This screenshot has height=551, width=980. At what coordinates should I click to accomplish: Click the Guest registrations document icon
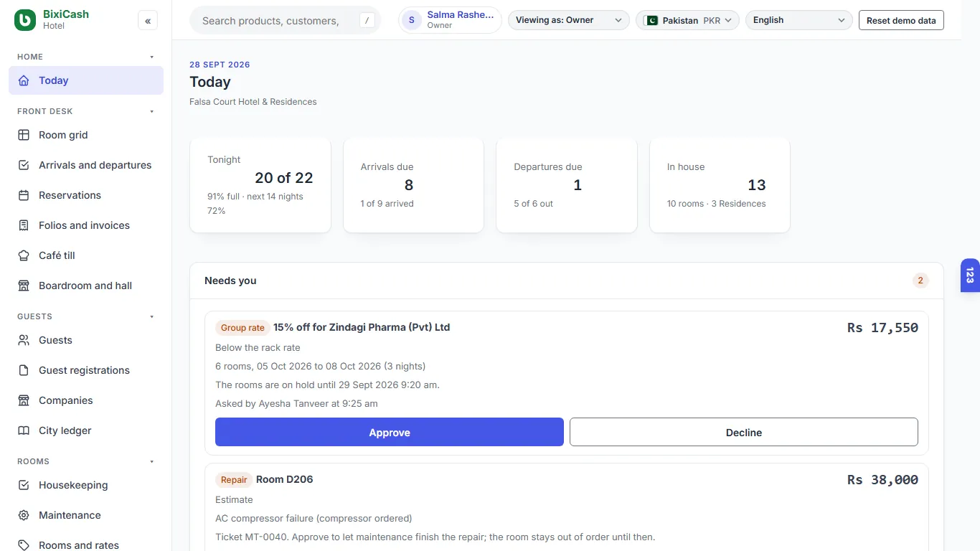24,370
